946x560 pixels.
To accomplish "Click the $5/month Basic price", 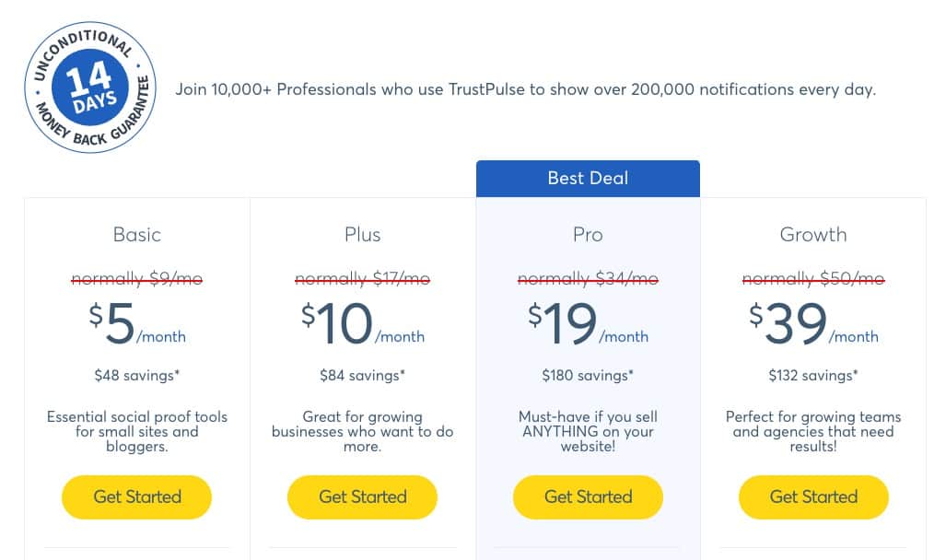I will click(x=137, y=324).
